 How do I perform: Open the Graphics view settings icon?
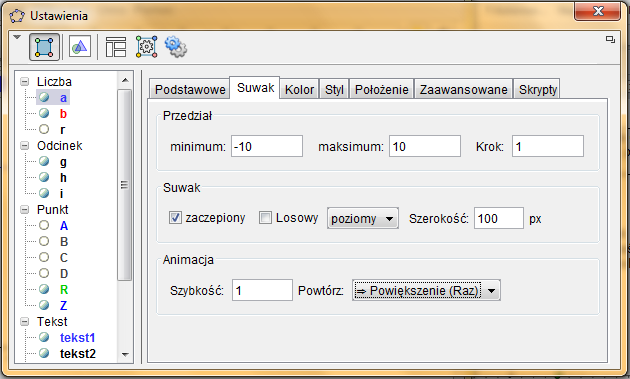click(80, 47)
